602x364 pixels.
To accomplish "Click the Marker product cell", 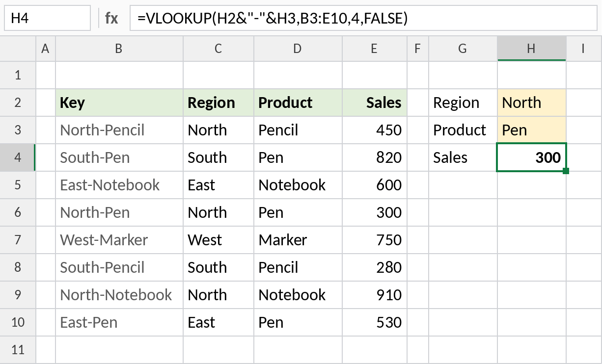I will (x=298, y=240).
